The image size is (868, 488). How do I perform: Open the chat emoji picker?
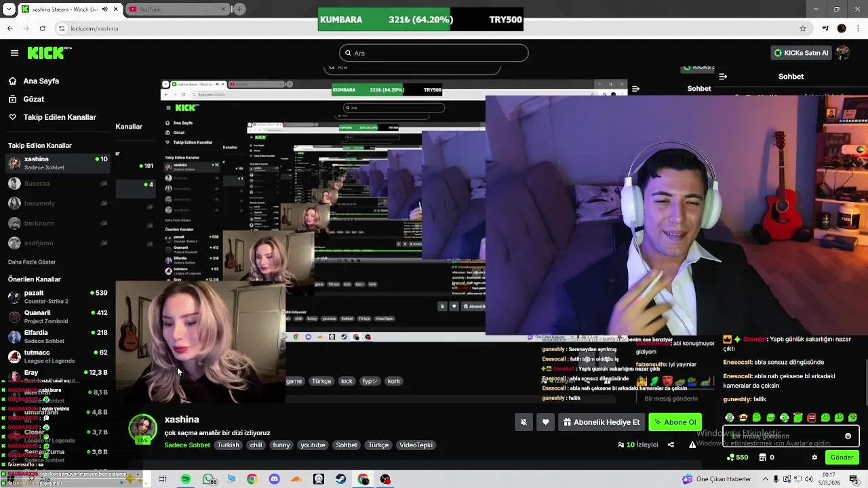[x=848, y=436]
